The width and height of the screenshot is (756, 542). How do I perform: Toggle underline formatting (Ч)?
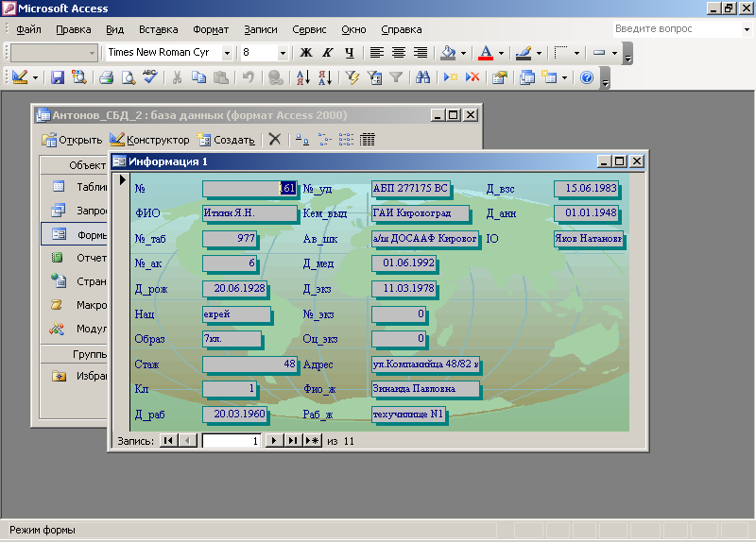point(349,53)
